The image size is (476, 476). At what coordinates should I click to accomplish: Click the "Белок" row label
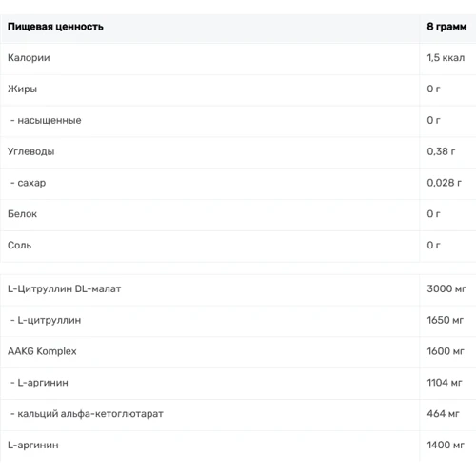(x=22, y=214)
